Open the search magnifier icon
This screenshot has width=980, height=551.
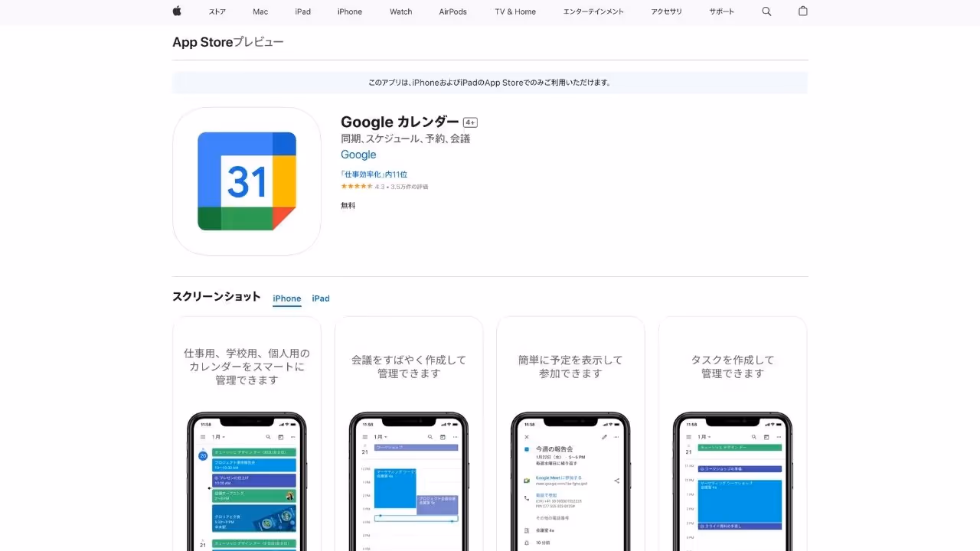pos(766,11)
